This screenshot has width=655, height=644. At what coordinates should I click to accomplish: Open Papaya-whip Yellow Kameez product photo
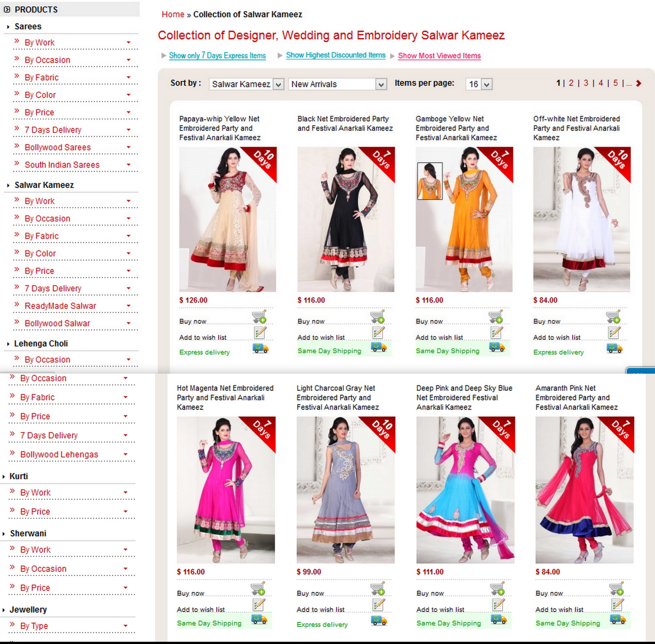tap(228, 219)
